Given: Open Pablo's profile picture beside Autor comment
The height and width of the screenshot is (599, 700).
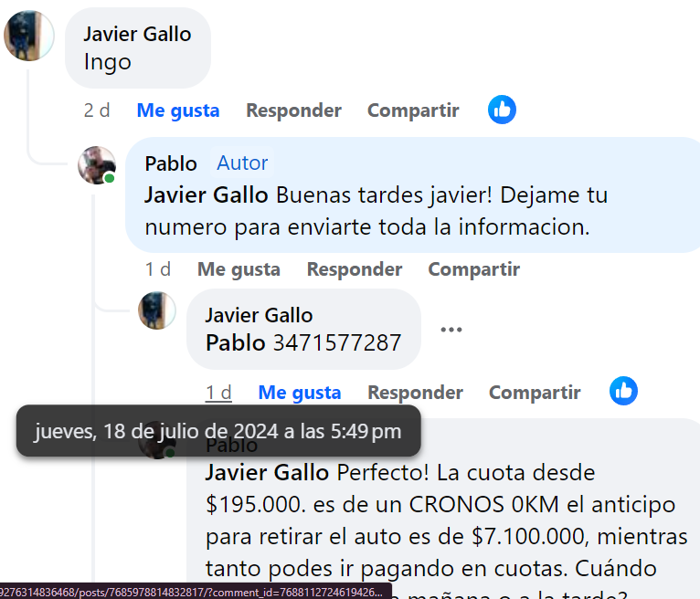Looking at the screenshot, I should pos(97,165).
